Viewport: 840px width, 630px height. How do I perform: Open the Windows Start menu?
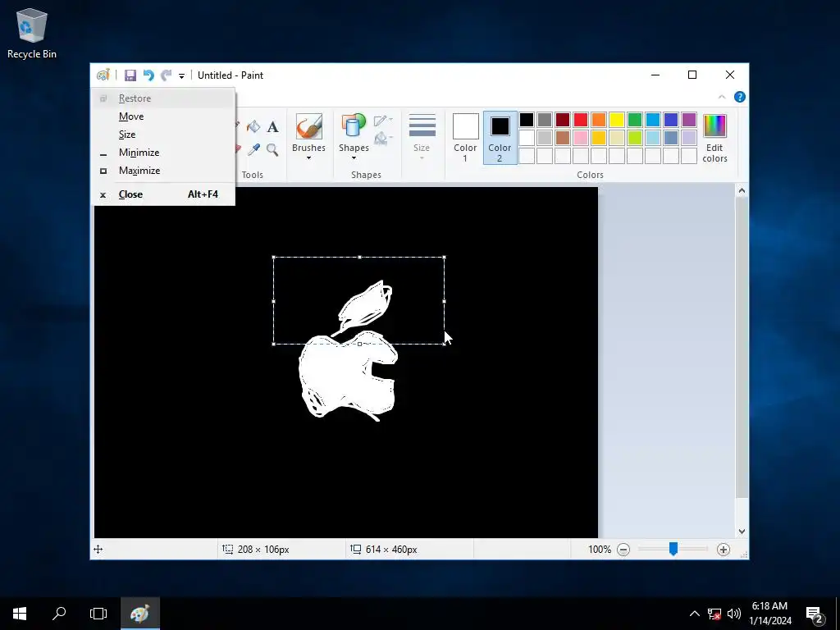(20, 614)
